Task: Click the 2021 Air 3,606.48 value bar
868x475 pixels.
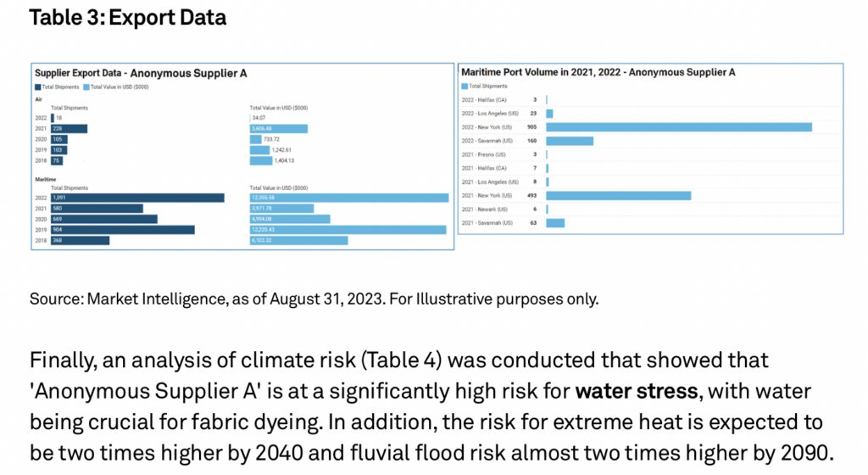Action: click(278, 129)
